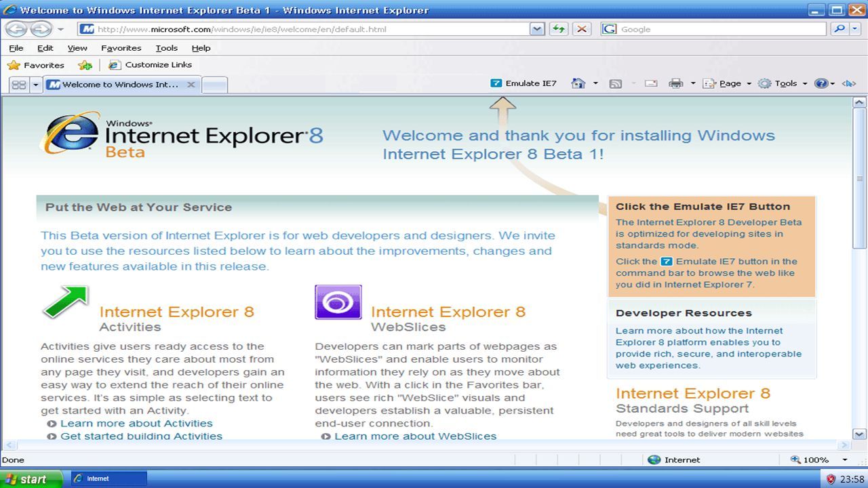Click the purple WebSlices icon
868x488 pixels.
(338, 302)
